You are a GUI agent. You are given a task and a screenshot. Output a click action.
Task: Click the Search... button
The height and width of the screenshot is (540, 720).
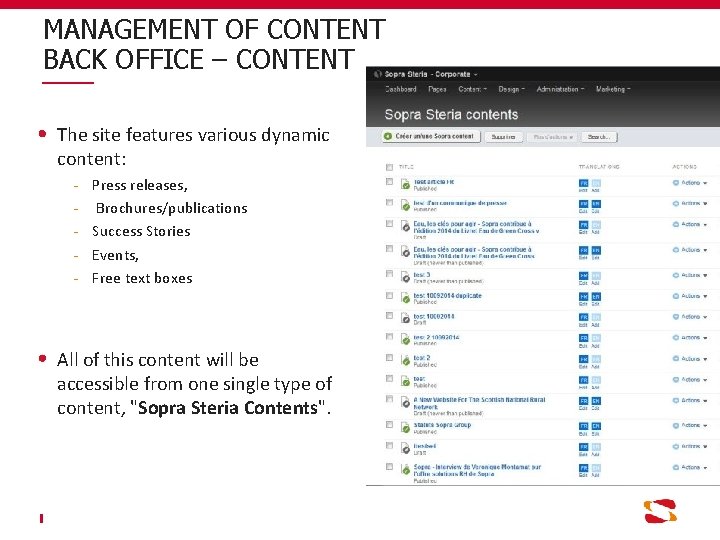tap(599, 137)
